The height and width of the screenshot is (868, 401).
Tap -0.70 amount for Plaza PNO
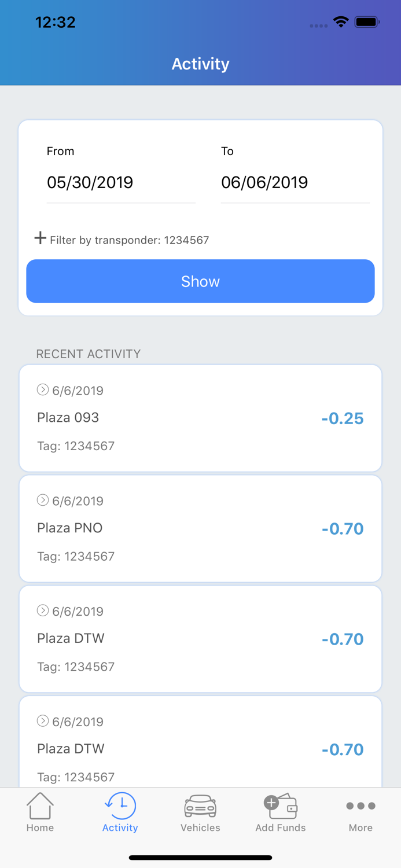pos(343,529)
